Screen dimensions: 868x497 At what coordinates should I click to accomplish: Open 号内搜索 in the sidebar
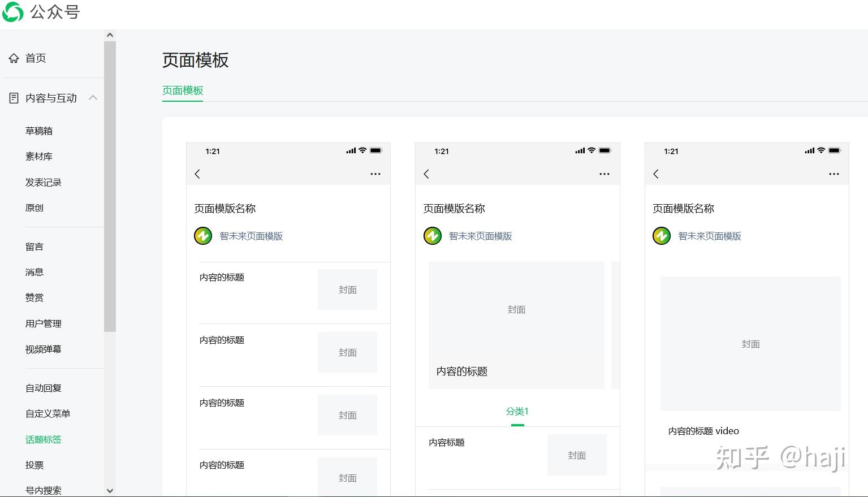click(44, 490)
